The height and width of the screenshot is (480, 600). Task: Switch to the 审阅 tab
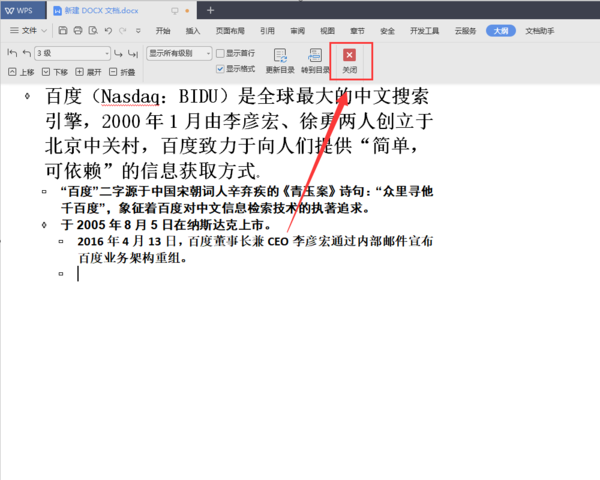pyautogui.click(x=297, y=31)
